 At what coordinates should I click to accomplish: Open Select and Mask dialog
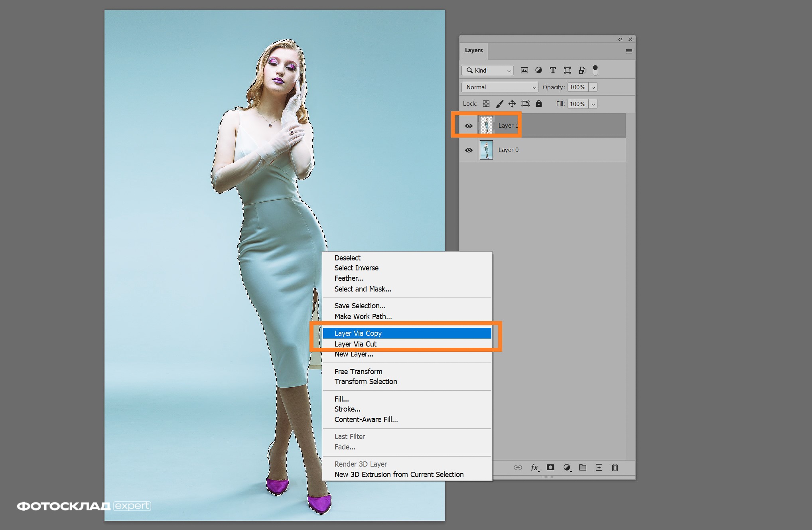point(362,289)
